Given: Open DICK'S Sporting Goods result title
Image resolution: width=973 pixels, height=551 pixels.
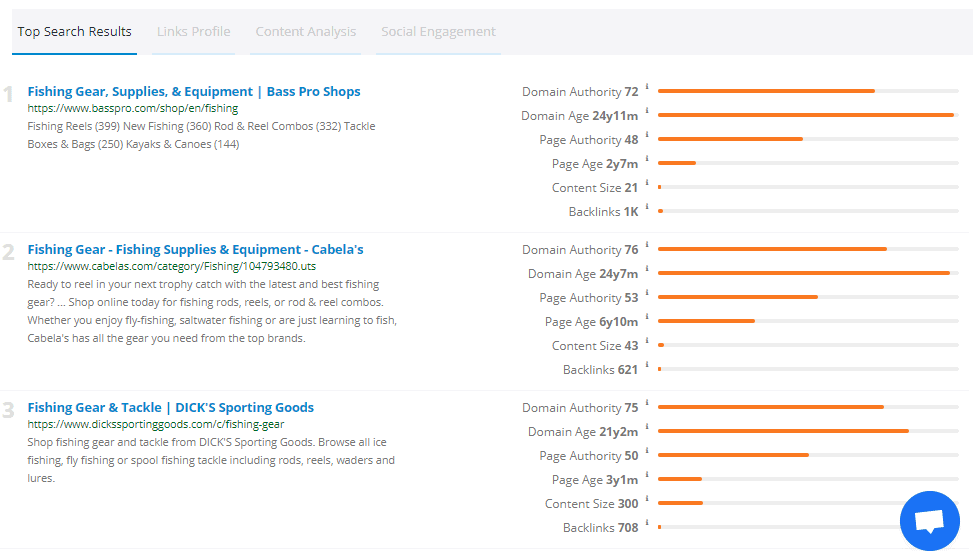Looking at the screenshot, I should (171, 408).
